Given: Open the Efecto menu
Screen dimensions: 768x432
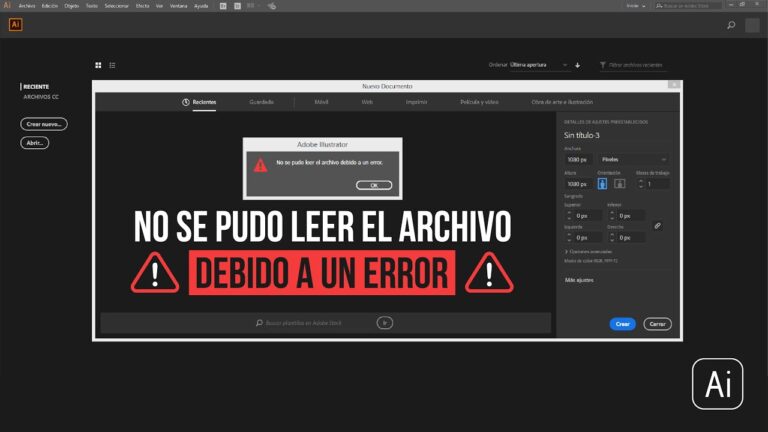Looking at the screenshot, I should pos(143,6).
